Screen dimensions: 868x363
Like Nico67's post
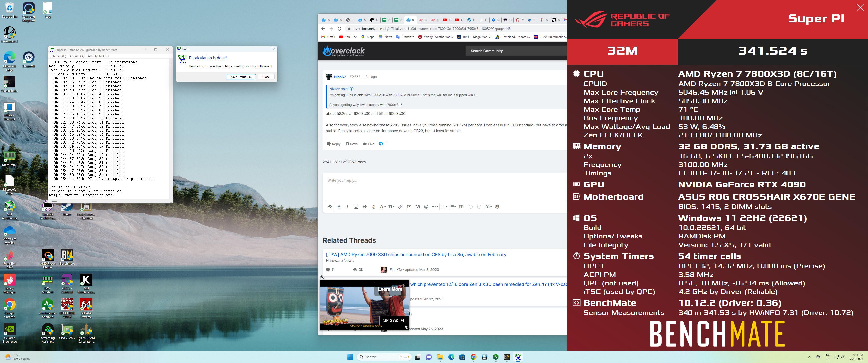(x=369, y=144)
